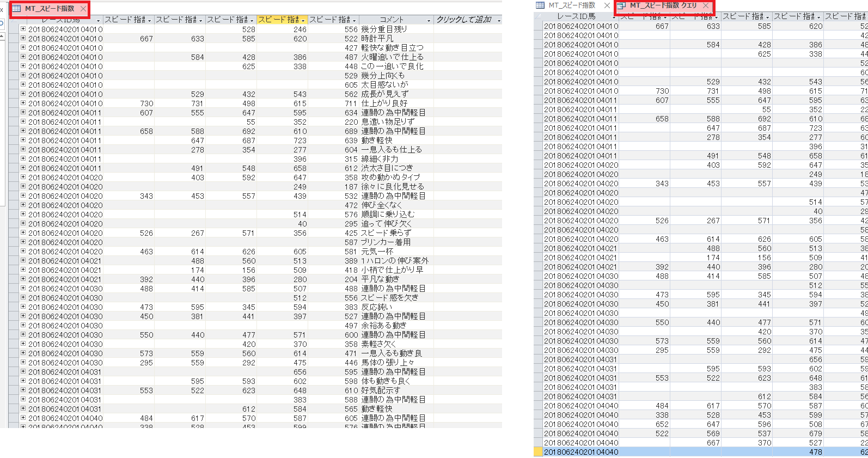The image size is (868, 458).
Task: Open the dropdown arrow on クリックして追加 column
Action: 498,21
